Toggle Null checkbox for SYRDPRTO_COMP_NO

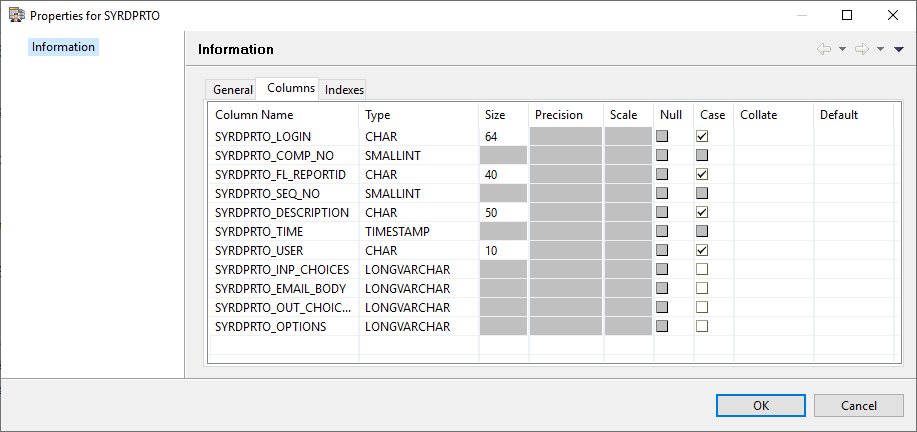(662, 155)
